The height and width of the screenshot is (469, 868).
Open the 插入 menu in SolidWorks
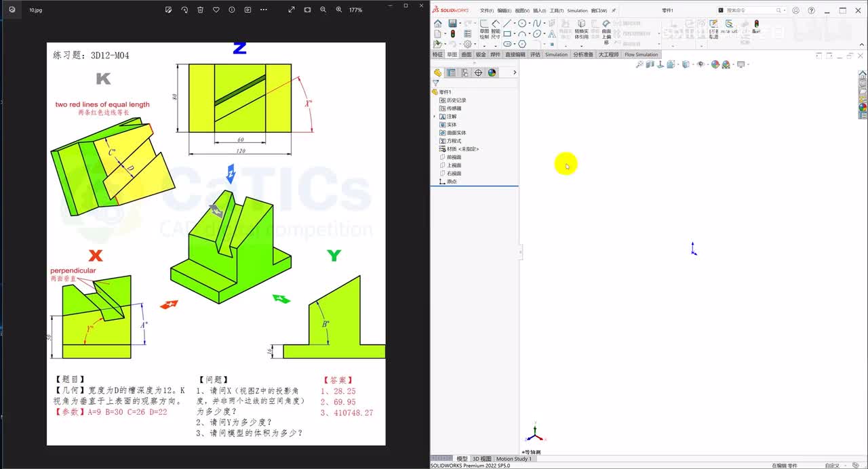pos(539,11)
